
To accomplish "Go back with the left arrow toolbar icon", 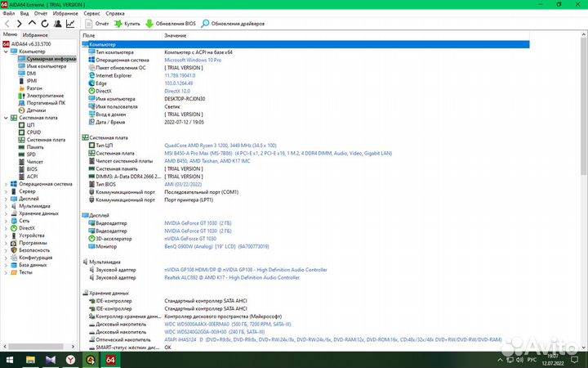I will point(7,24).
